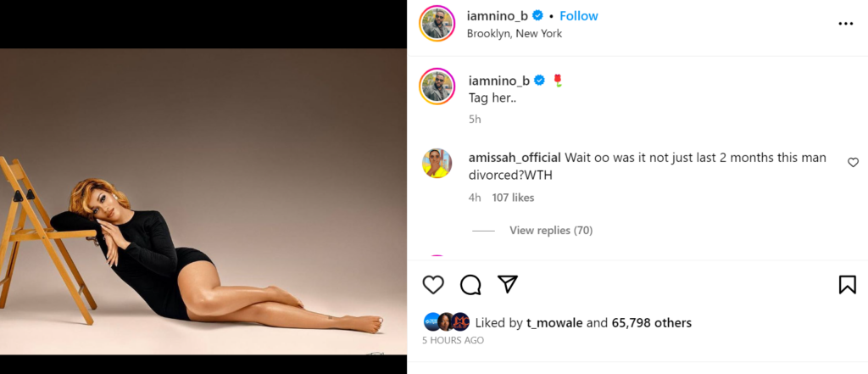
Task: Open the comment bubble icon
Action: (x=470, y=285)
